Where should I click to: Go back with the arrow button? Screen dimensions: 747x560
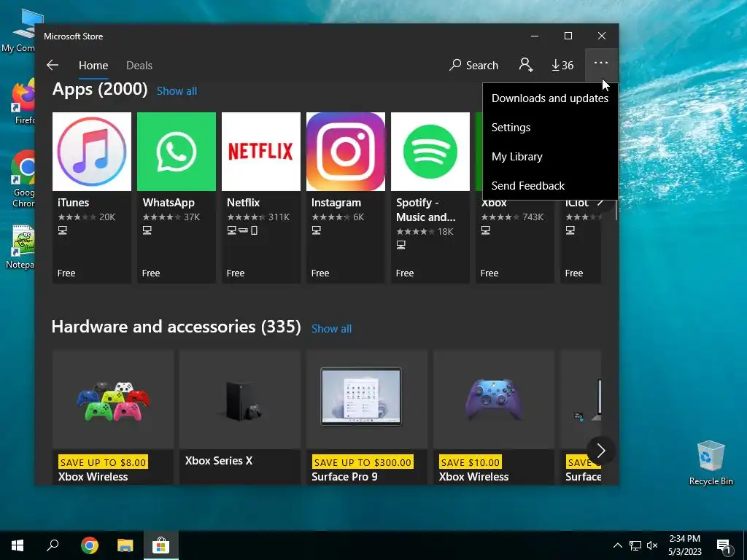(x=53, y=65)
